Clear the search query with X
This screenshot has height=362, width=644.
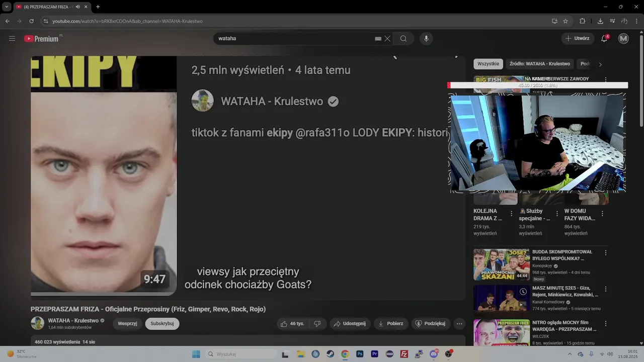(387, 39)
